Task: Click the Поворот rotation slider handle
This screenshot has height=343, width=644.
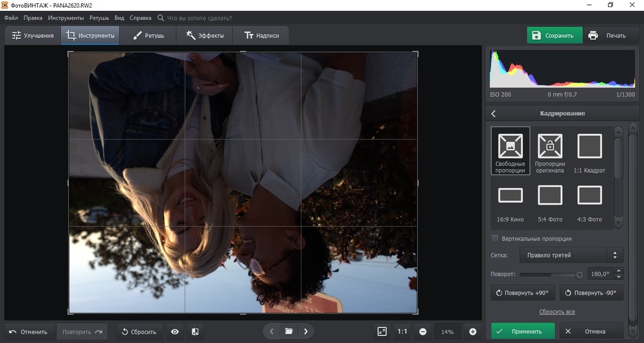Action: (580, 274)
